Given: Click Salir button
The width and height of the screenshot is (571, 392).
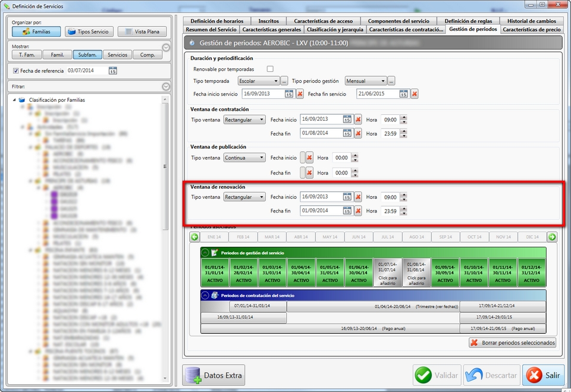Looking at the screenshot, I should coord(544,375).
